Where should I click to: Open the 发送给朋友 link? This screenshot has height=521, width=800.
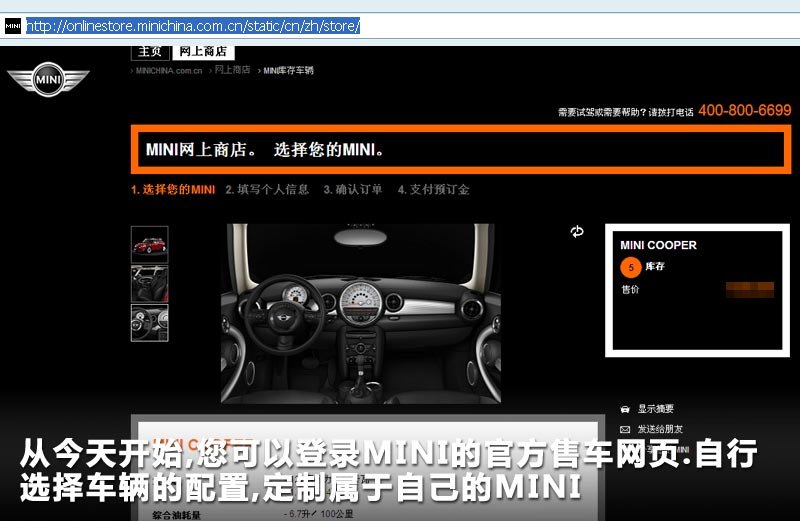pyautogui.click(x=660, y=429)
